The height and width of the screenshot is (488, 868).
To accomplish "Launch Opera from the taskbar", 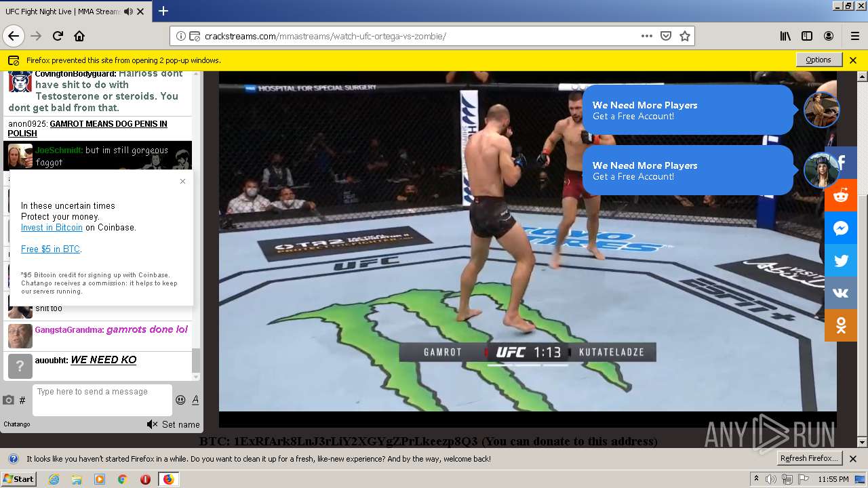I will [145, 479].
